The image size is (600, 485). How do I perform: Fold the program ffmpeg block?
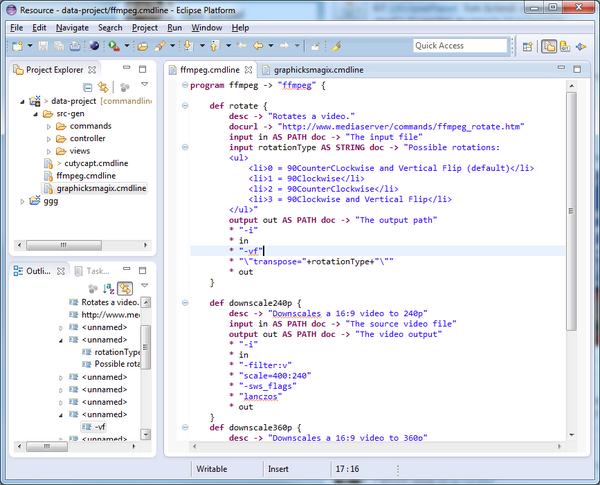tap(185, 85)
